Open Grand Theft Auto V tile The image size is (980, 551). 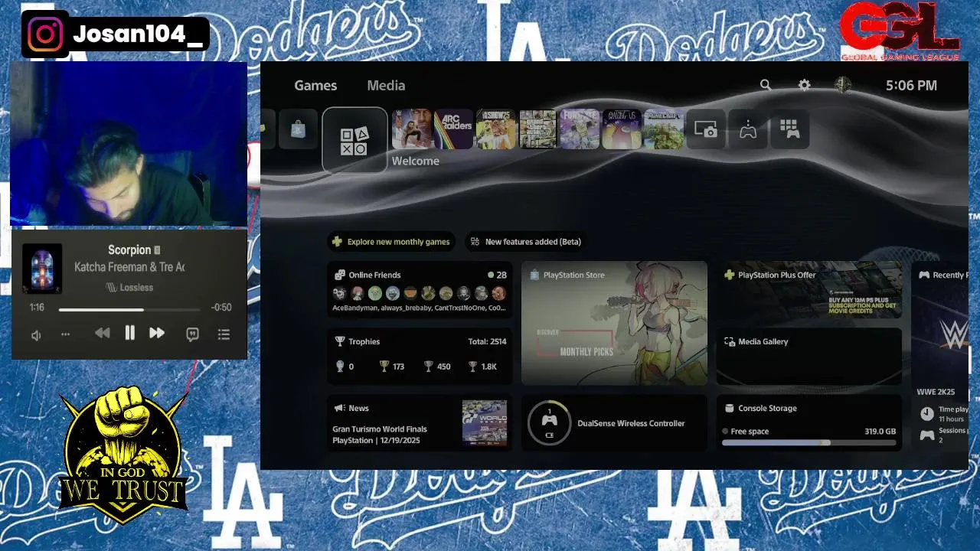pyautogui.click(x=537, y=129)
